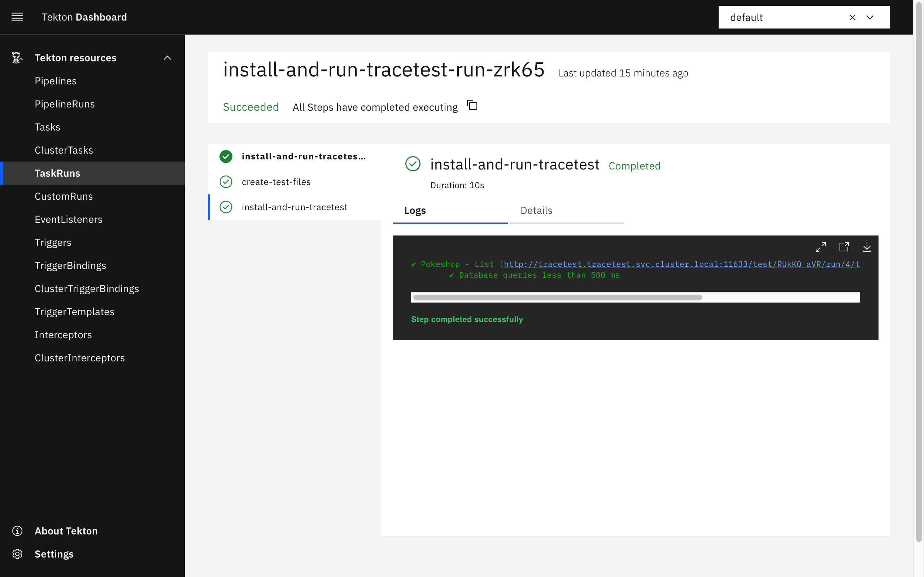Navigate to PipelineRuns in the sidebar
Image resolution: width=924 pixels, height=577 pixels.
tap(65, 104)
